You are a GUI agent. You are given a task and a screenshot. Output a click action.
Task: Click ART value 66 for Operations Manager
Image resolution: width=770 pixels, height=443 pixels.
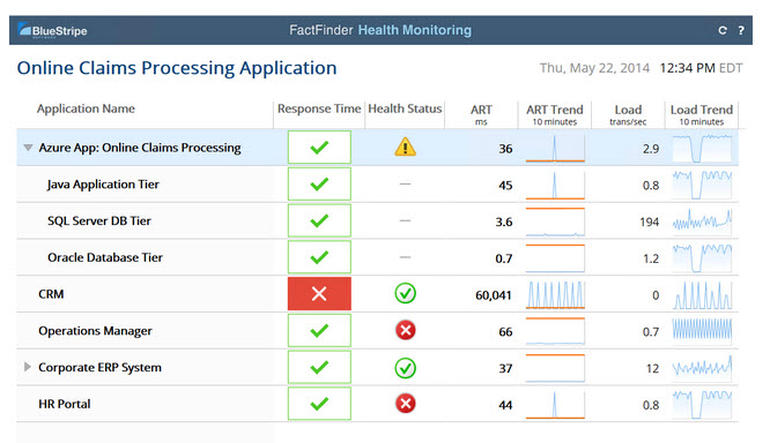click(506, 332)
